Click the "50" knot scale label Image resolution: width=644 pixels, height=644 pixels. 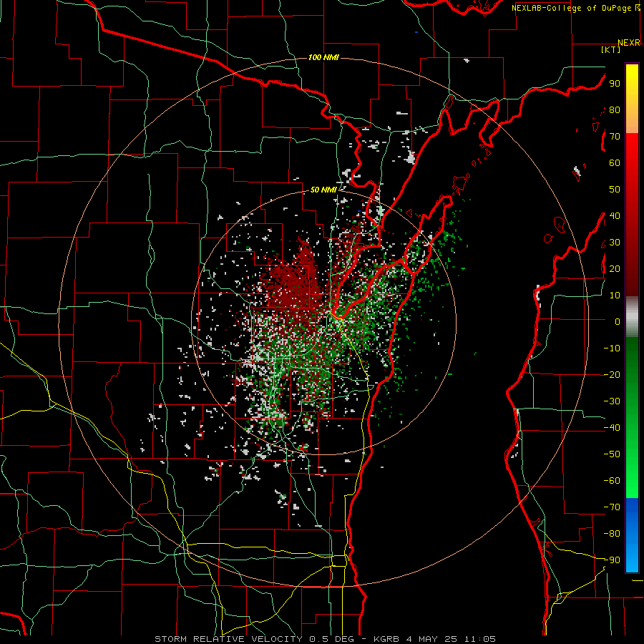[x=615, y=190]
